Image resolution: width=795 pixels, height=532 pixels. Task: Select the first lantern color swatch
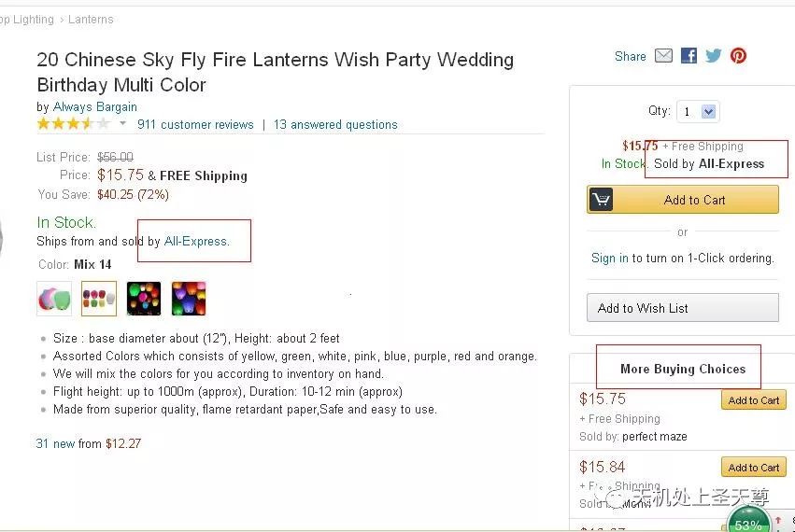coord(54,299)
